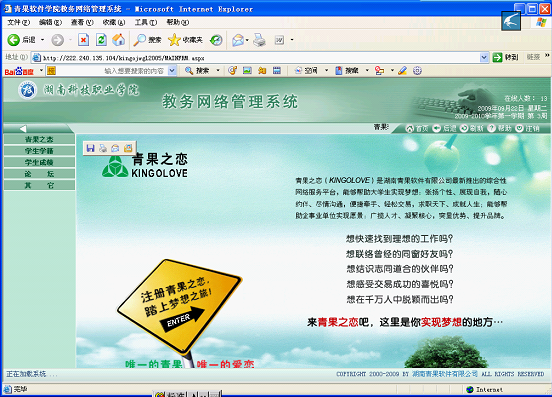Screen dimensions: 552x397
Task: Click the 空间 button in Baidu toolbar
Action: coord(306,71)
